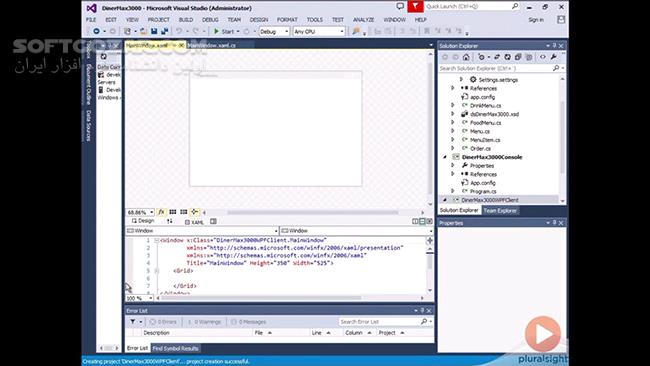Screen dimensions: 650x366
Task: Toggle show snap grid in designer
Action: 172,212
